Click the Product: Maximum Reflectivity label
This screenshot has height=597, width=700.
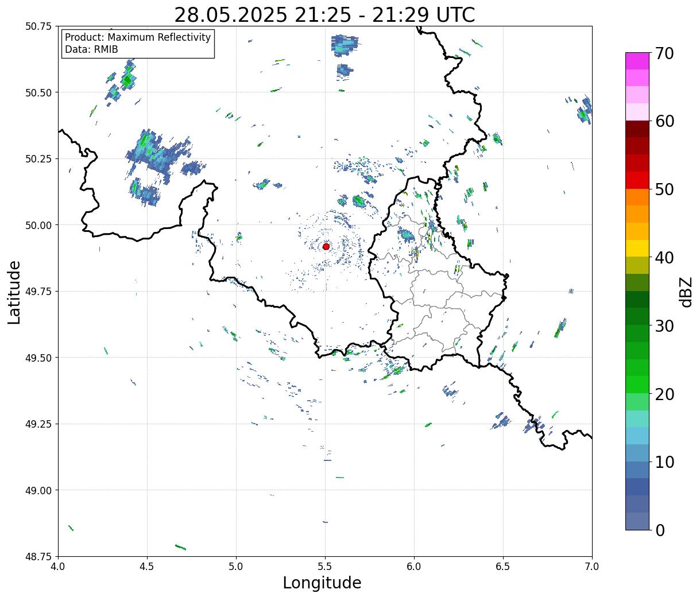pos(138,37)
